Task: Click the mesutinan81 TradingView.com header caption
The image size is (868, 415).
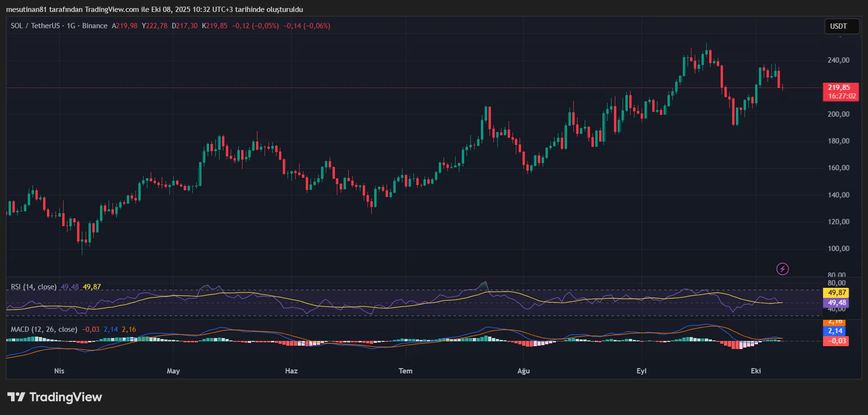Action: [155, 10]
